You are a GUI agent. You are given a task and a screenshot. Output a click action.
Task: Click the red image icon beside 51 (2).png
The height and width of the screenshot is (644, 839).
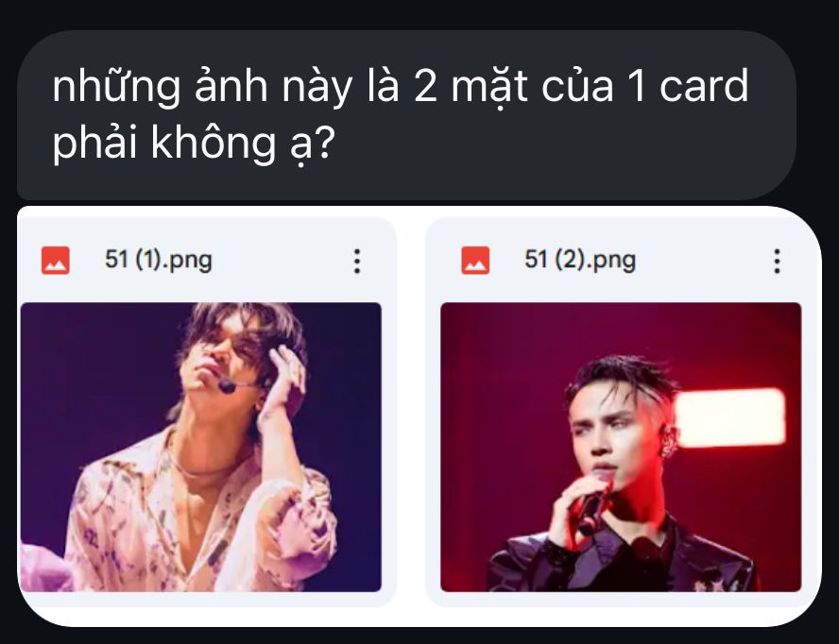(475, 261)
